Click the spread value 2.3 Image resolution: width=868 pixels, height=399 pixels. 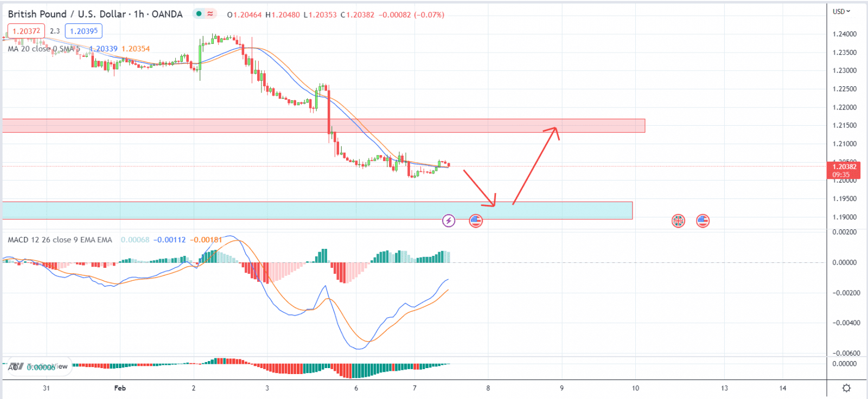coord(55,31)
